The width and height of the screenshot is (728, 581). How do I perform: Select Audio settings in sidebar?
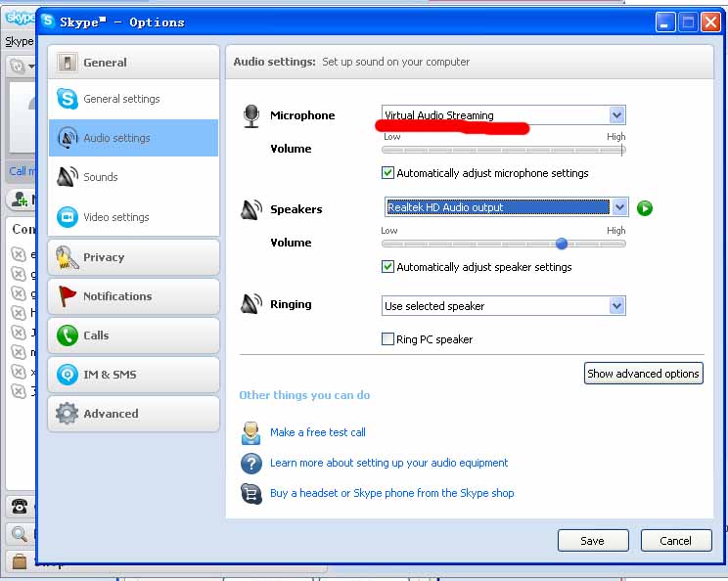133,138
